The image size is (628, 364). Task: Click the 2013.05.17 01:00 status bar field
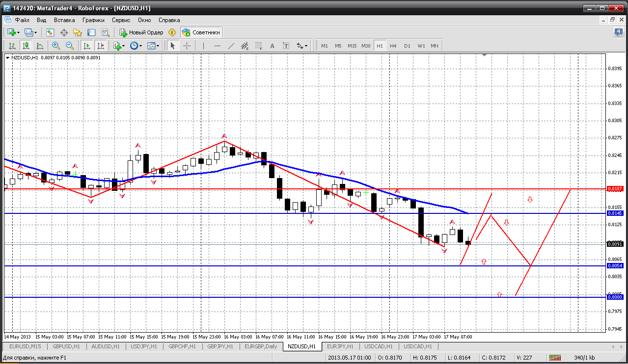point(350,359)
